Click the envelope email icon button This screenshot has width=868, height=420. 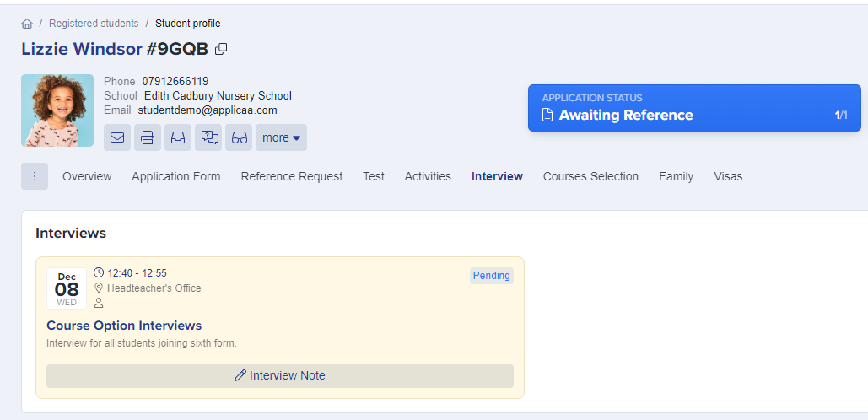coord(117,137)
